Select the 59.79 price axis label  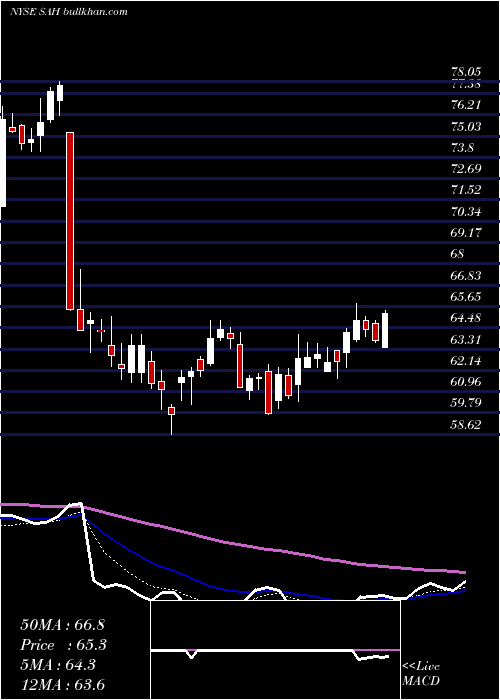click(x=466, y=403)
